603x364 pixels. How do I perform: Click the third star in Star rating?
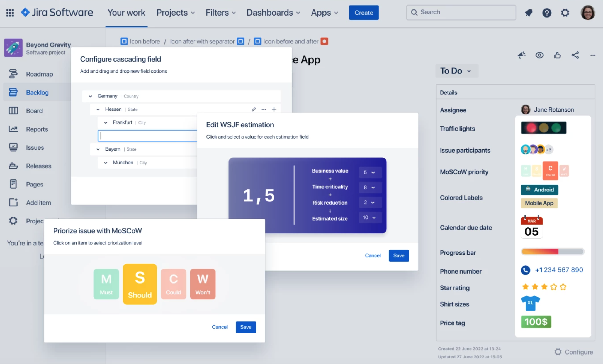tap(544, 287)
